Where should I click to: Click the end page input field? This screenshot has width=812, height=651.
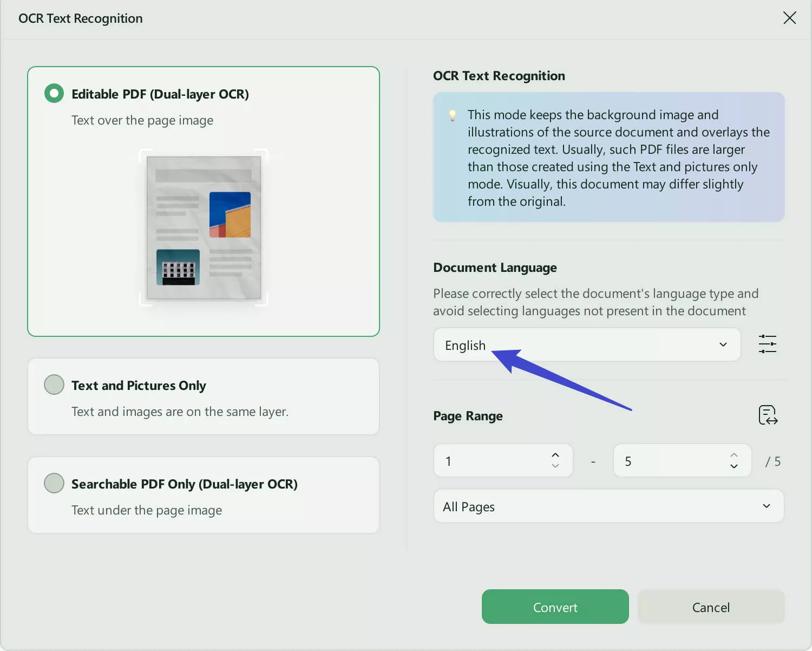(x=671, y=461)
